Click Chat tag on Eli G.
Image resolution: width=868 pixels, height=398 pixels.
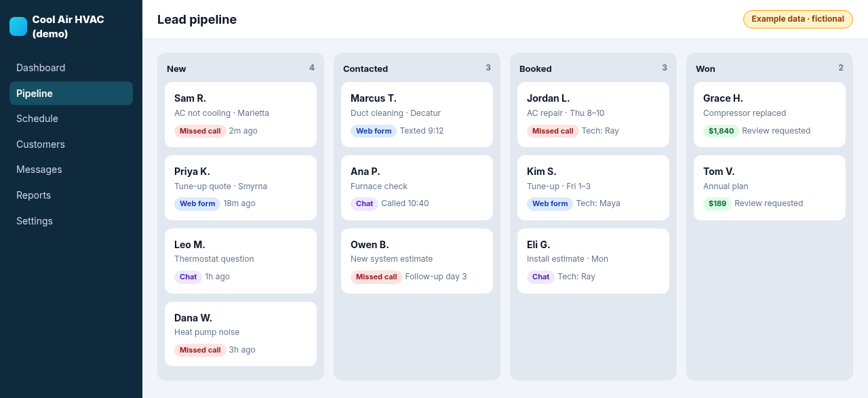(540, 277)
